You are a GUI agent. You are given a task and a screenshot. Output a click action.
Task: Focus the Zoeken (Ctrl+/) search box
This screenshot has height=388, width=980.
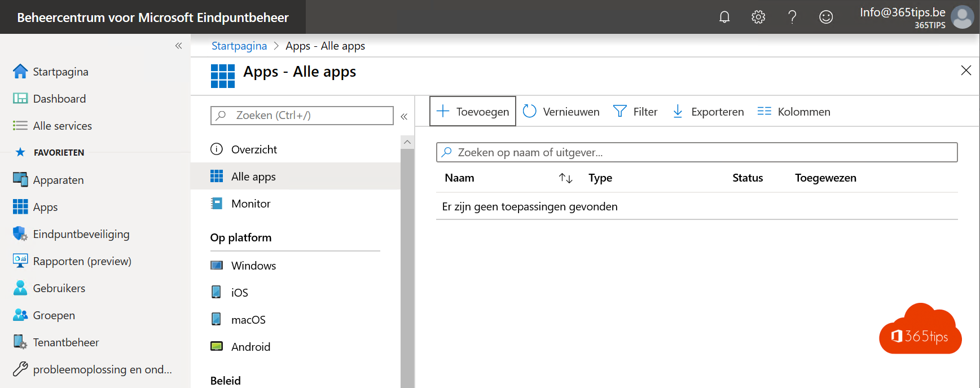(x=302, y=116)
